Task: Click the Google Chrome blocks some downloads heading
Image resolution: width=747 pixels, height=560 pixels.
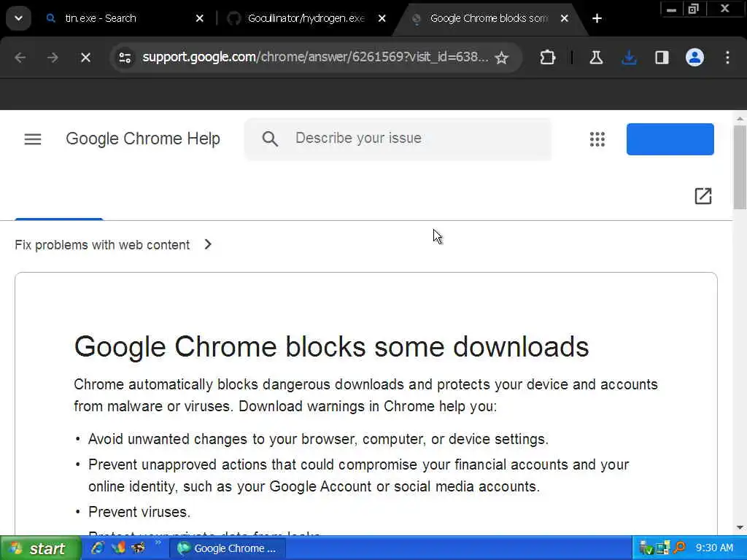Action: pos(332,346)
